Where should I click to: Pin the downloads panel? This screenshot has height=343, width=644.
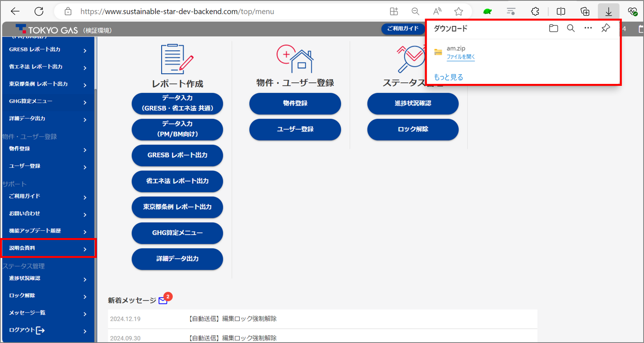605,28
